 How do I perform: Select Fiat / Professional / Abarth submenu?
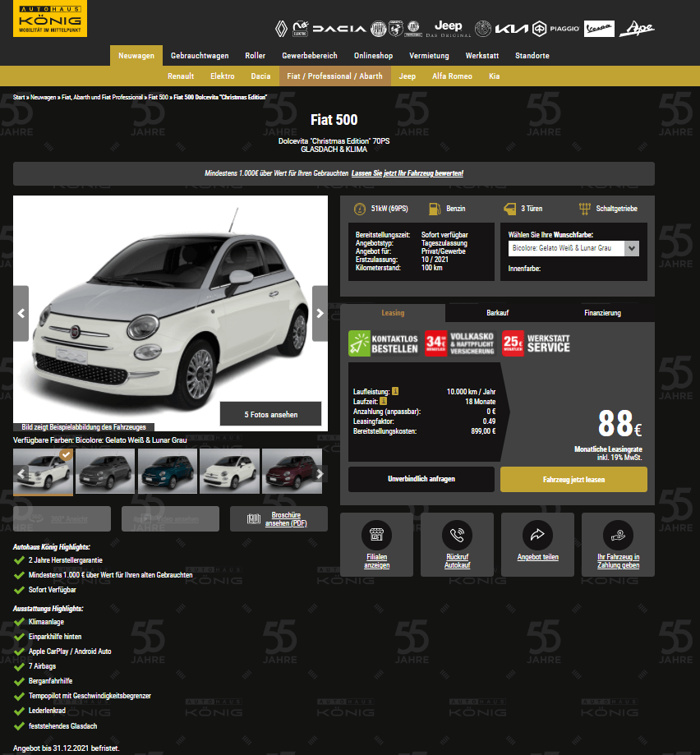click(334, 76)
